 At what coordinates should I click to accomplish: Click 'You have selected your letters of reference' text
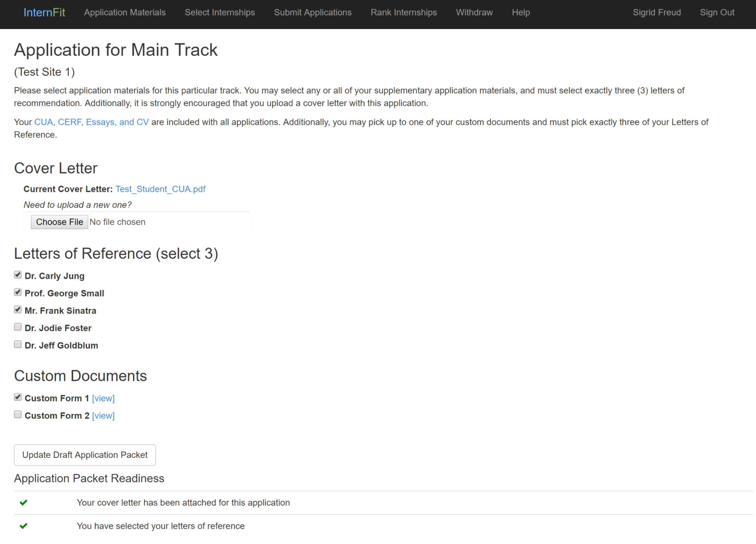point(161,526)
